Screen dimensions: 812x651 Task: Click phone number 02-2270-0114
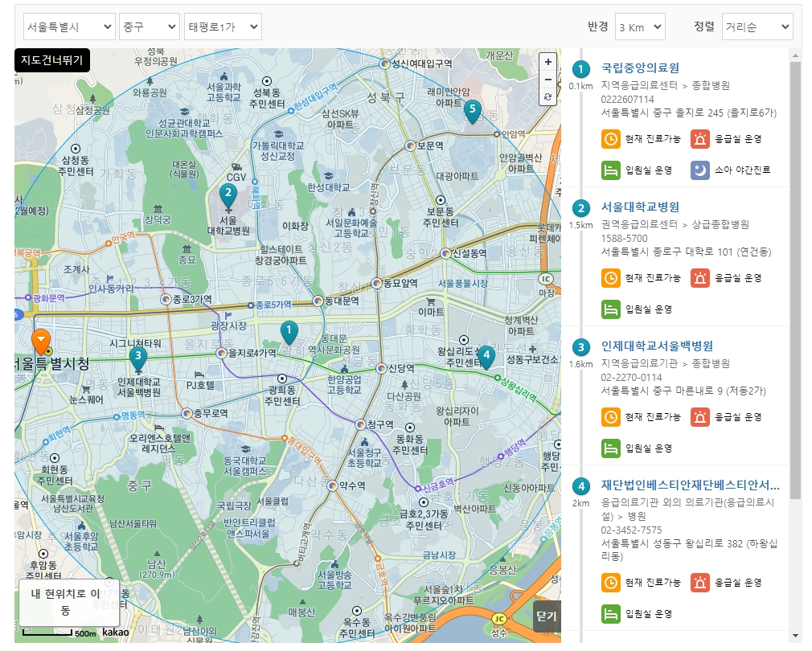click(x=631, y=378)
